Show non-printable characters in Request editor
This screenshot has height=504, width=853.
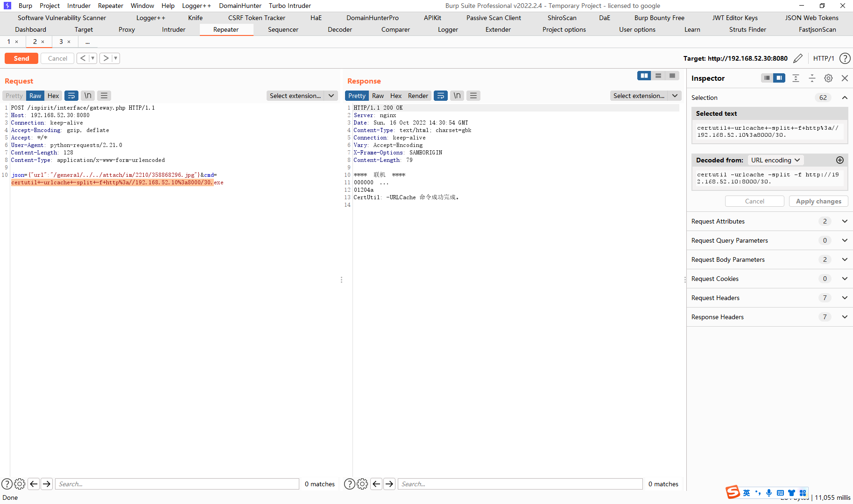pos(88,96)
